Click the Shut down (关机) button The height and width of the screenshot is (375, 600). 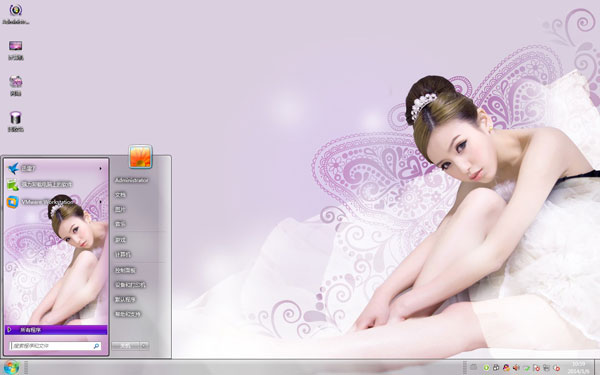click(126, 346)
